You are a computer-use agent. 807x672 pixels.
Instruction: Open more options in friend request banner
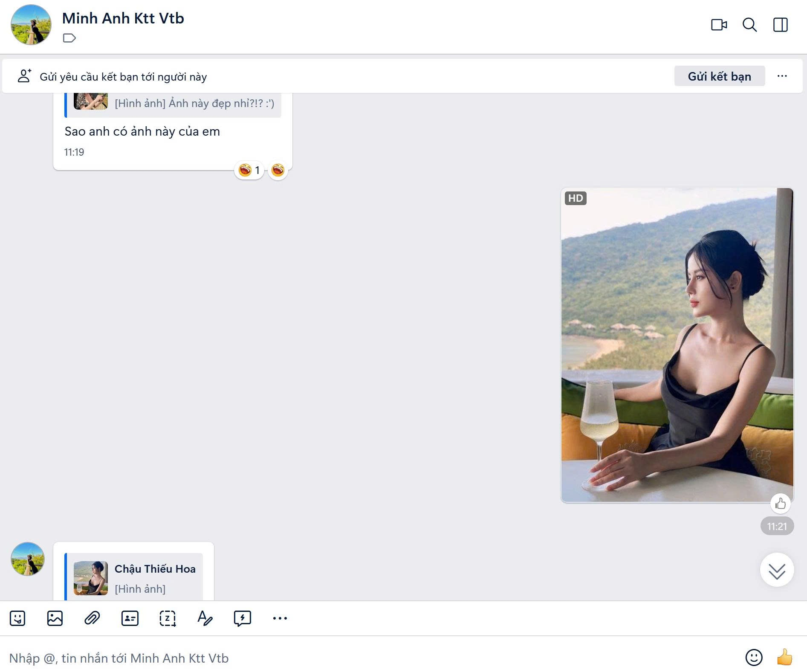pyautogui.click(x=782, y=76)
